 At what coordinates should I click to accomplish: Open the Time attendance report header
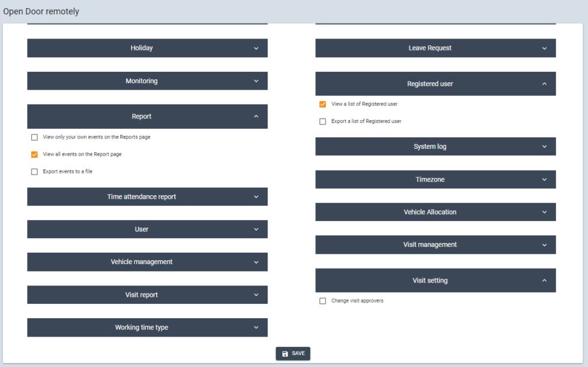click(x=147, y=196)
